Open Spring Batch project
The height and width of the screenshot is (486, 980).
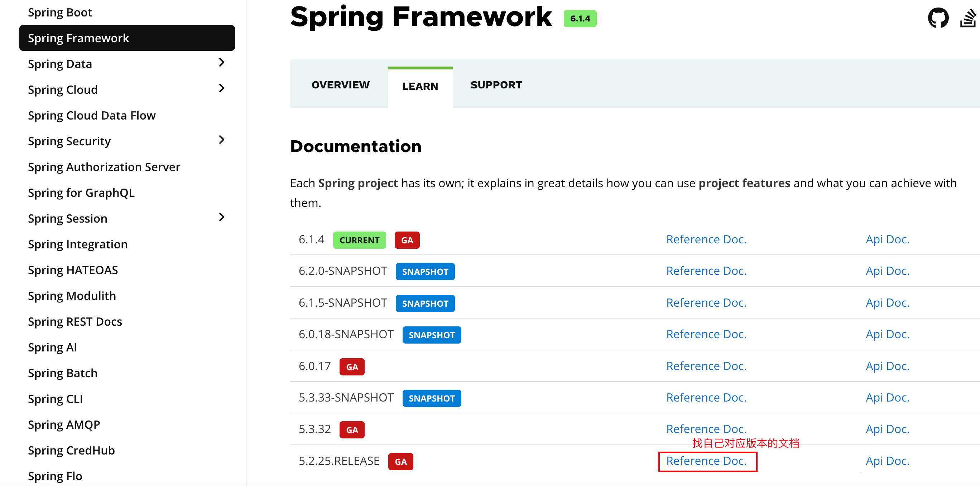click(x=63, y=373)
